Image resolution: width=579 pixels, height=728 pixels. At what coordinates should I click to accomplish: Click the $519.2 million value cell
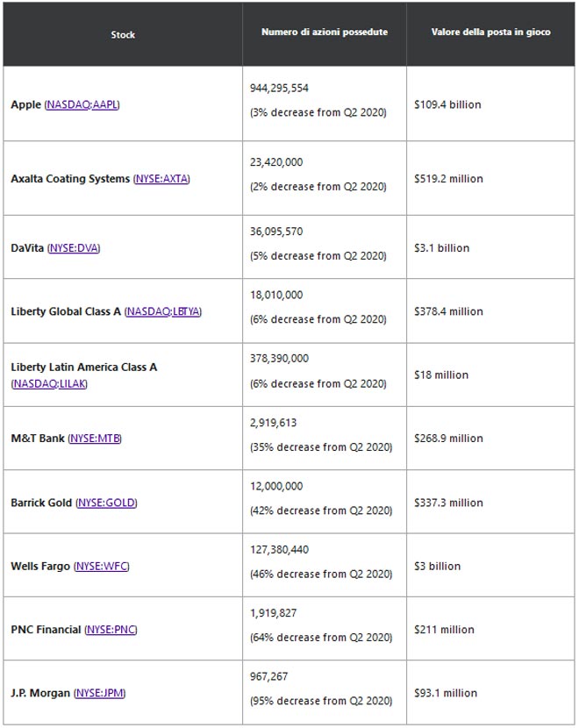[x=448, y=179]
